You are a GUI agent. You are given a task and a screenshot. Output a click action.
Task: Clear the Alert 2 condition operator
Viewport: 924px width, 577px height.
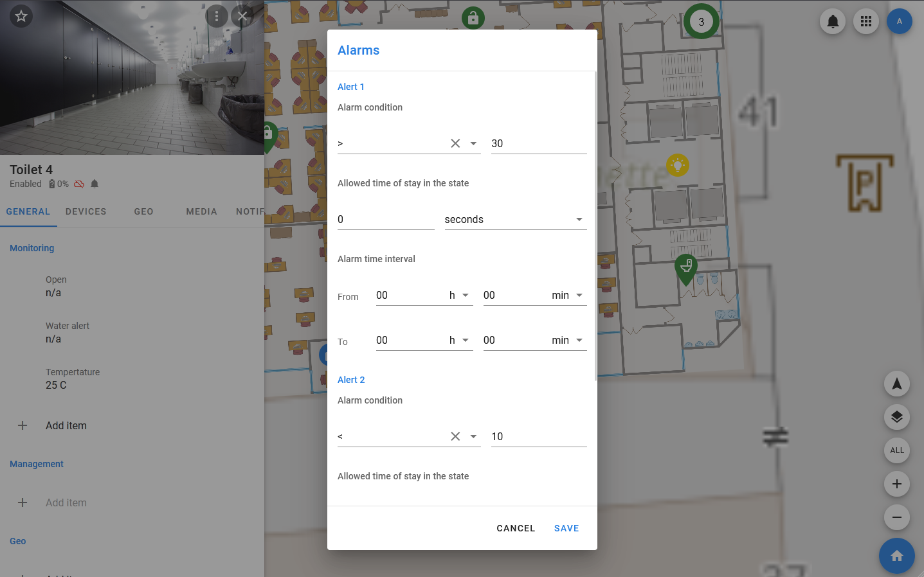pos(455,436)
